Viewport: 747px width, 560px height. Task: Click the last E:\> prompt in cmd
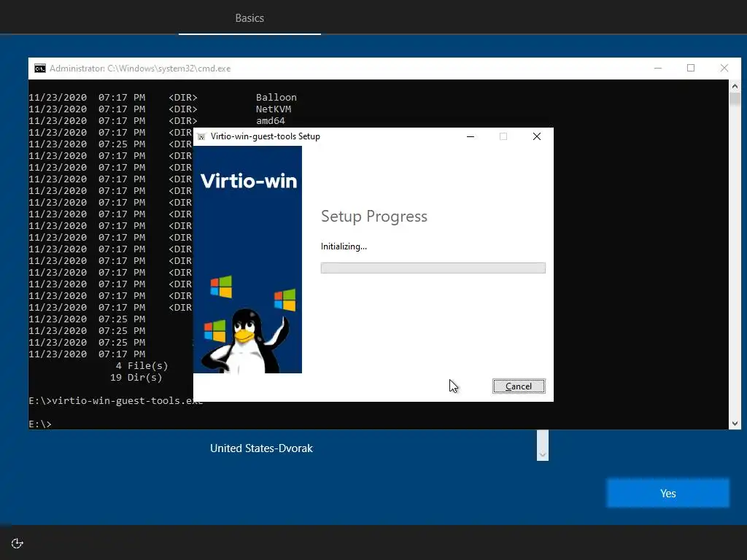pyautogui.click(x=40, y=424)
